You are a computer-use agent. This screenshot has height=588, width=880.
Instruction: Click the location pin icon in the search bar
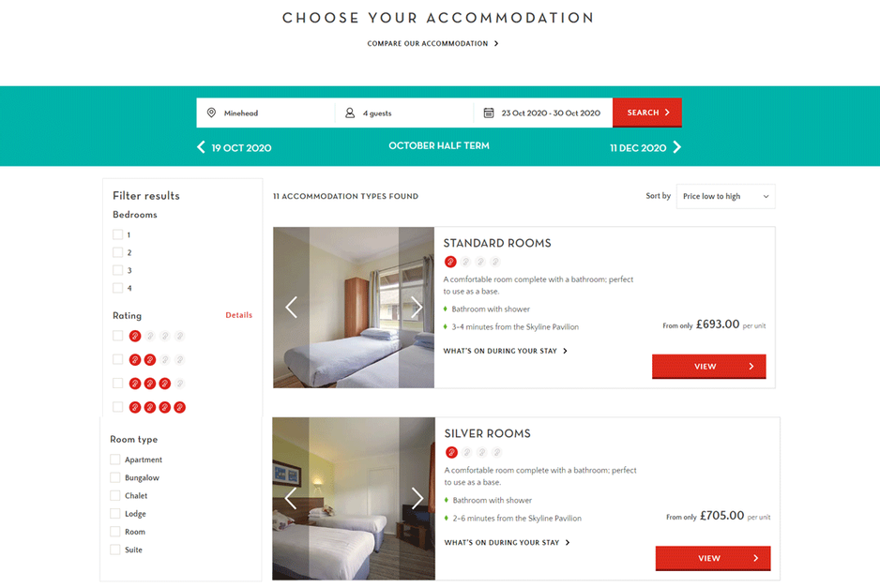[212, 113]
